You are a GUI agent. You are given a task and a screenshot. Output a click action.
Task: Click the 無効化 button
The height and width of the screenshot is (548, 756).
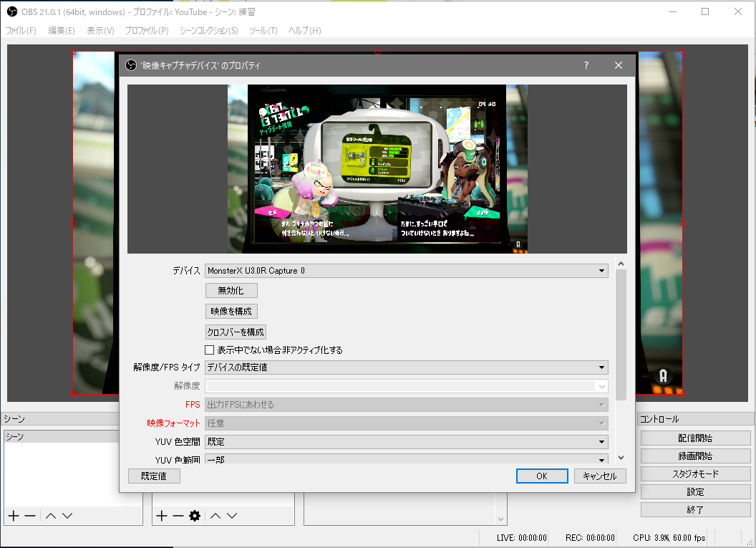[231, 290]
